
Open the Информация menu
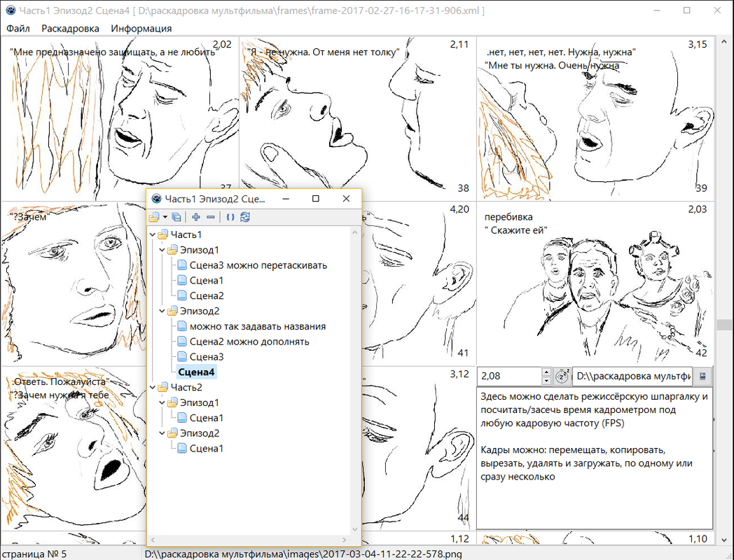tap(141, 29)
